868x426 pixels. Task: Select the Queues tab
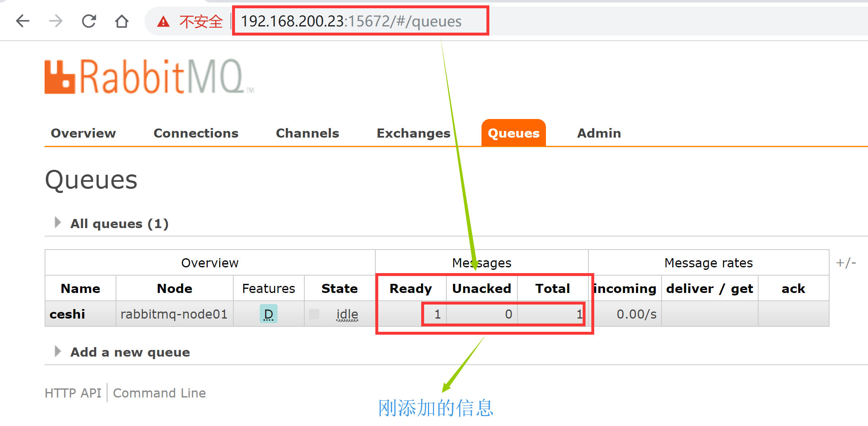pos(514,133)
